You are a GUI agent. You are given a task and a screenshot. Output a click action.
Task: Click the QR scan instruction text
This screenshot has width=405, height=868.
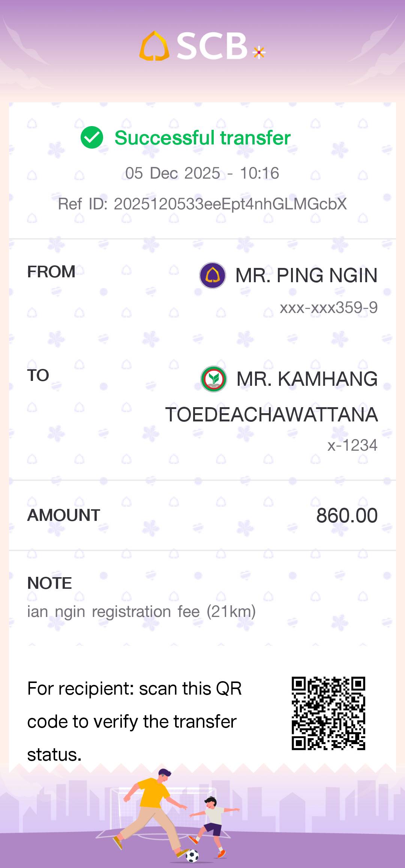tap(134, 721)
